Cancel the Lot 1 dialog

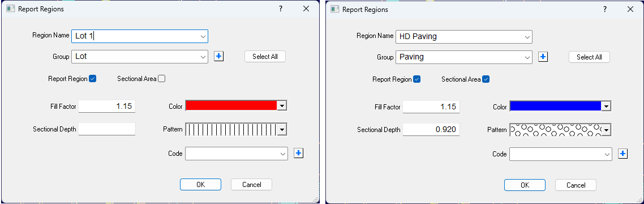coord(251,185)
